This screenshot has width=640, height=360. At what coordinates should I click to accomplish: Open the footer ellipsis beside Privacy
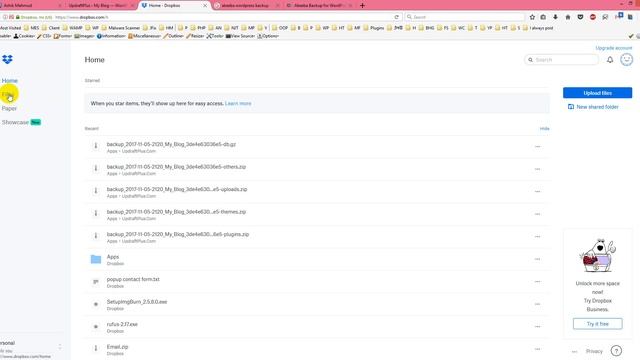click(x=574, y=351)
